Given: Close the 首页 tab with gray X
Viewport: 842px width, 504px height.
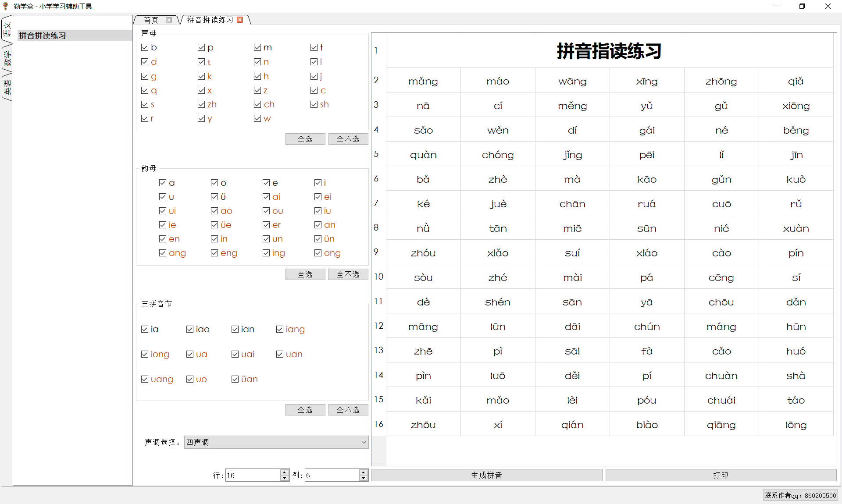Looking at the screenshot, I should pyautogui.click(x=169, y=20).
